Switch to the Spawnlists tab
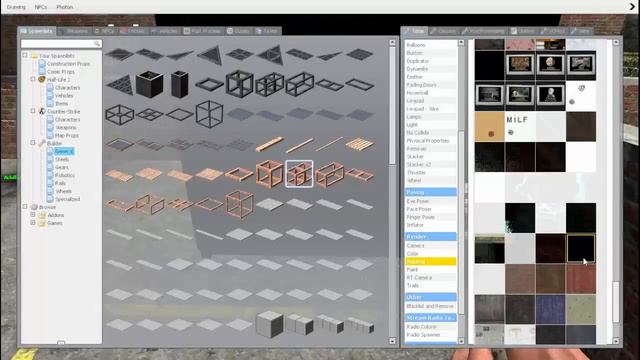 pyautogui.click(x=37, y=31)
